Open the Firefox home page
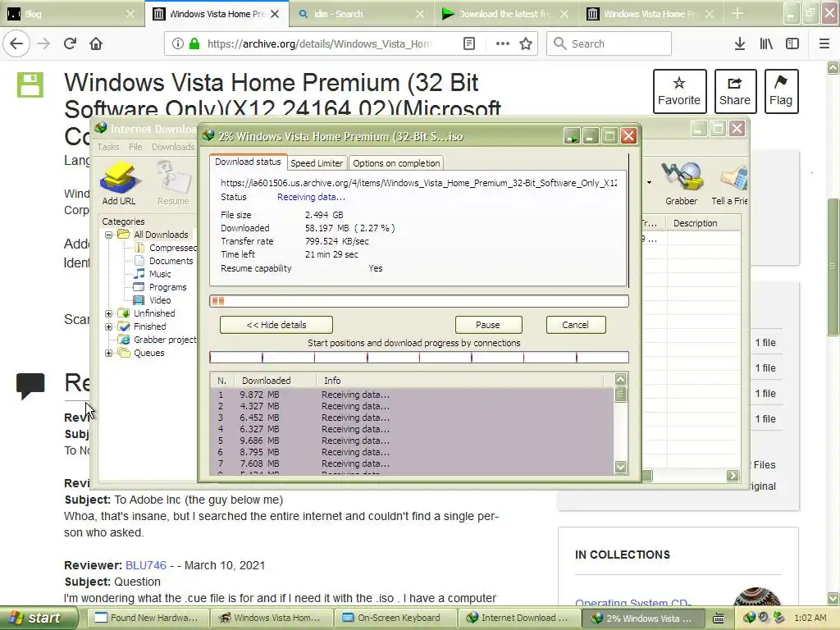The width and height of the screenshot is (840, 630). pyautogui.click(x=96, y=43)
